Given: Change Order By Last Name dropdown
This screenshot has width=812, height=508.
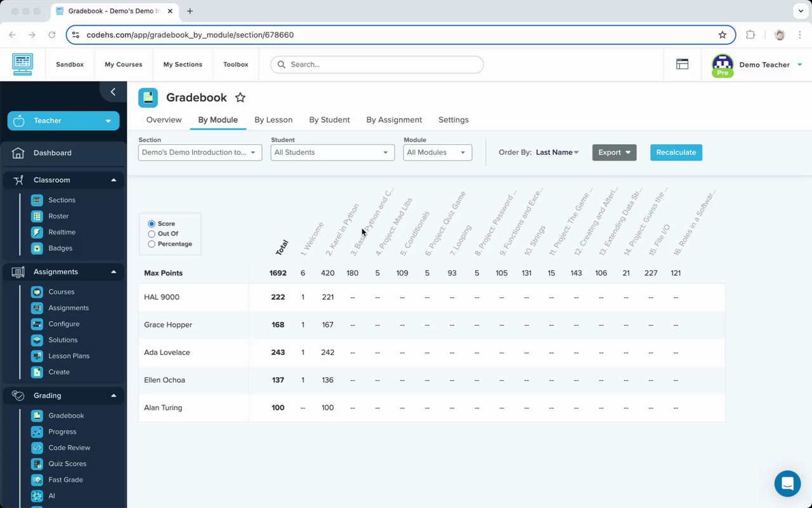Looking at the screenshot, I should pyautogui.click(x=558, y=152).
